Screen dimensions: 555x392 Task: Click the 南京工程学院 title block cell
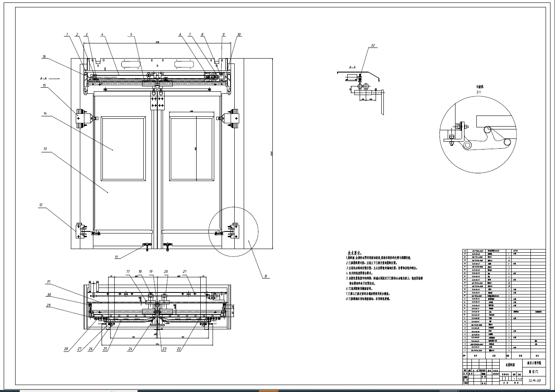click(534, 363)
